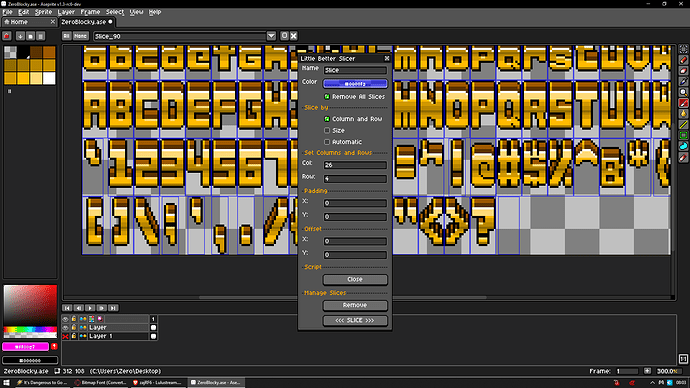Image resolution: width=690 pixels, height=388 pixels.
Task: Click the palette presets icon
Action: (x=30, y=36)
